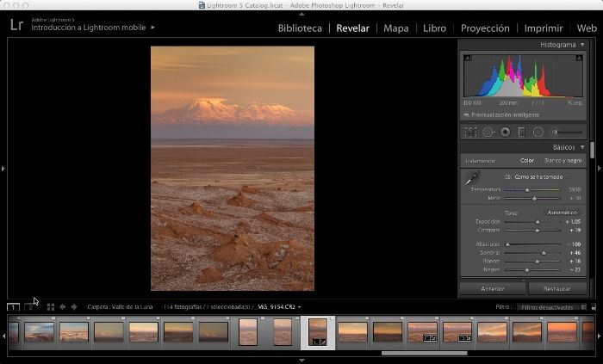This screenshot has width=603, height=364.
Task: Open the Imprimir module
Action: coord(544,28)
